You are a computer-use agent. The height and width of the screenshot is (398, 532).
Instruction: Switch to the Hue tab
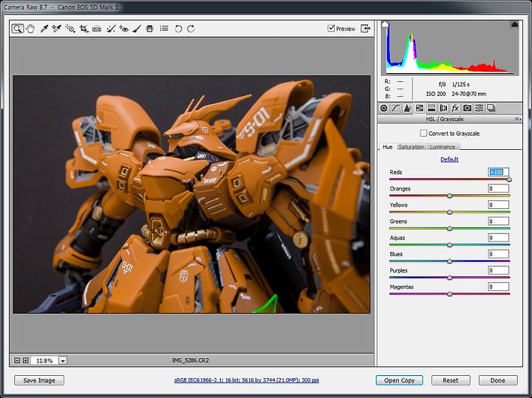pyautogui.click(x=387, y=147)
